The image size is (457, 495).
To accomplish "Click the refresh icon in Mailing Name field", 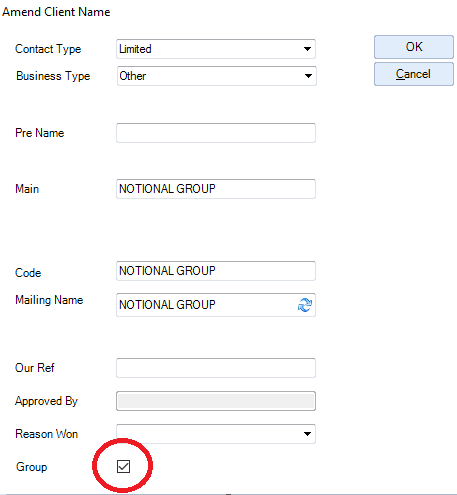I will coord(305,305).
